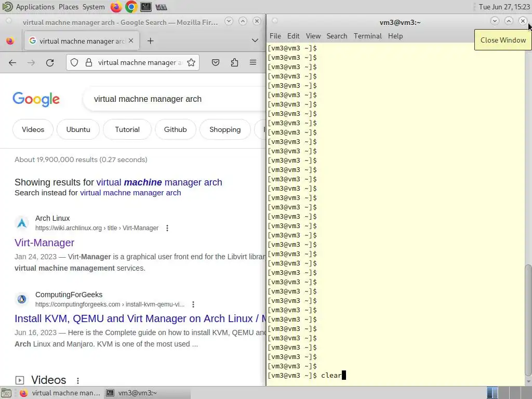Viewport: 532px width, 399px height.
Task: Click the clock in top panel
Action: [504, 7]
